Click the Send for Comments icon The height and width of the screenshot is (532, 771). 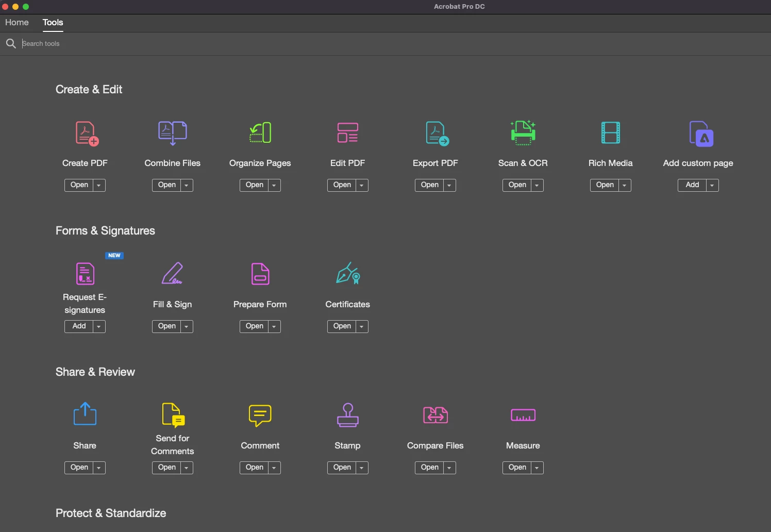pyautogui.click(x=173, y=415)
